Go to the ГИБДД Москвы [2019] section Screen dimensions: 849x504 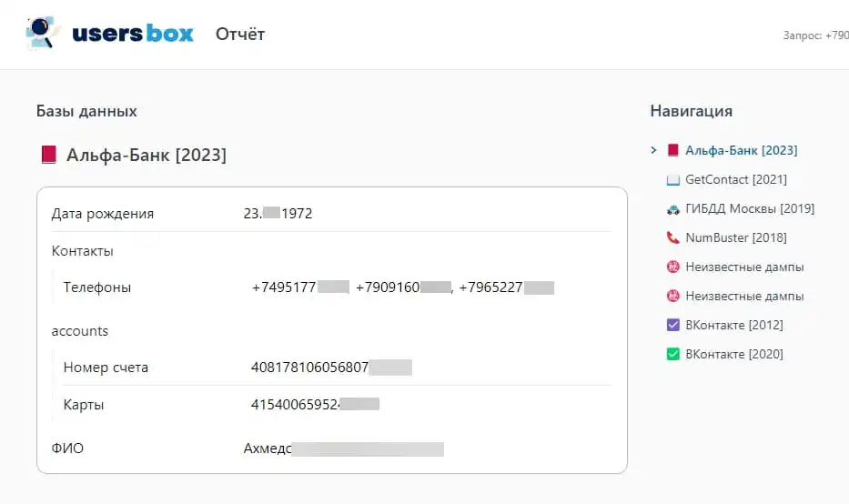(x=750, y=208)
